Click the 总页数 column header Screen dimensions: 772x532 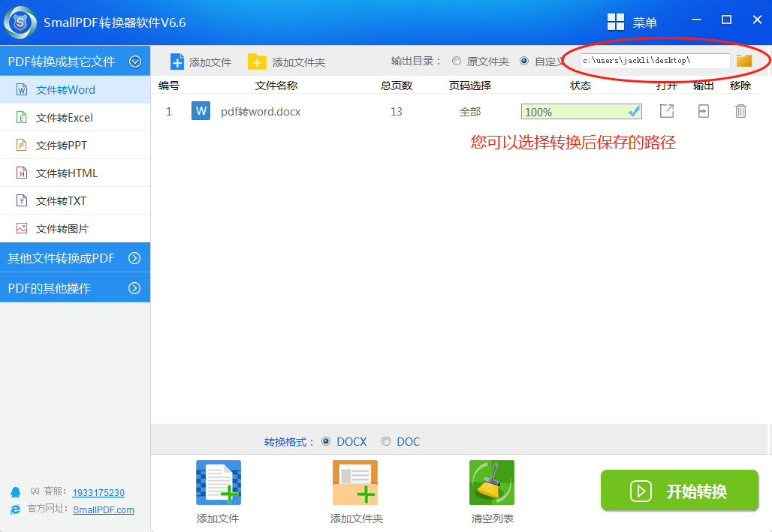click(397, 86)
